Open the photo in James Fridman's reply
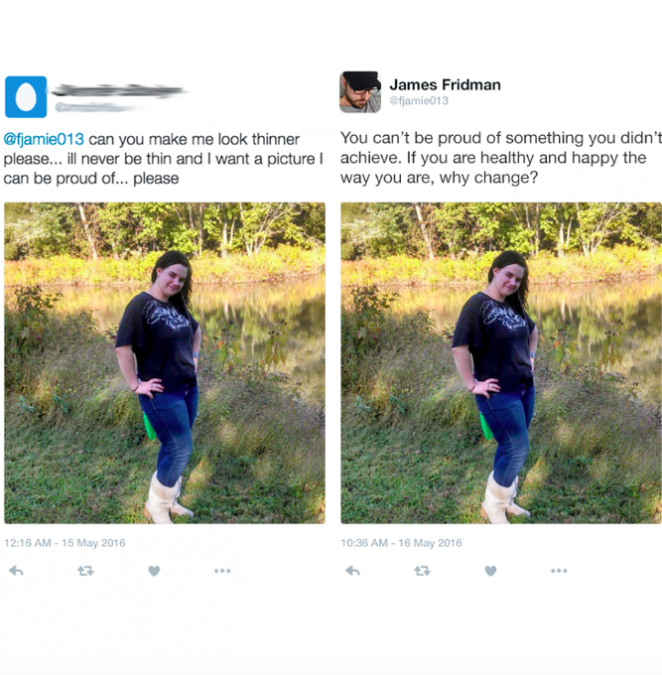Image resolution: width=662 pixels, height=675 pixels. (501, 363)
